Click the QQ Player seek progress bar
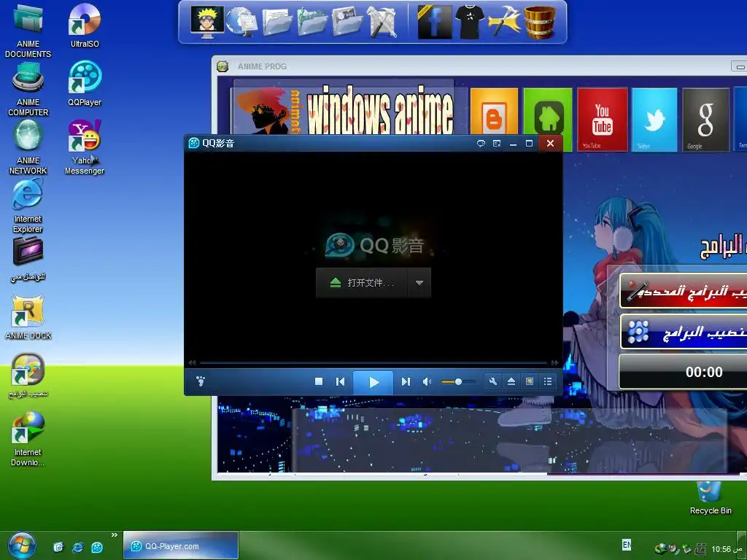 [373, 363]
